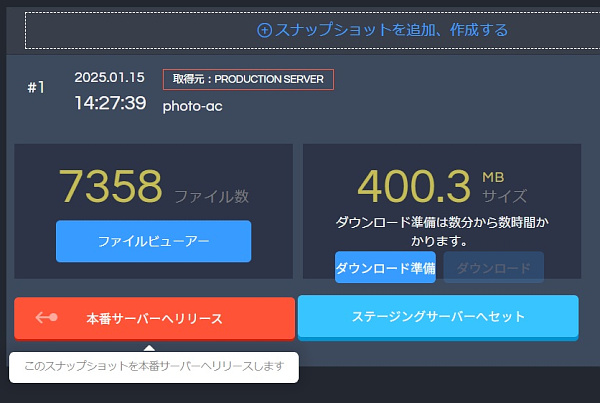Click the tooltip about releasing to production
This screenshot has height=403, width=600.
pos(154,366)
